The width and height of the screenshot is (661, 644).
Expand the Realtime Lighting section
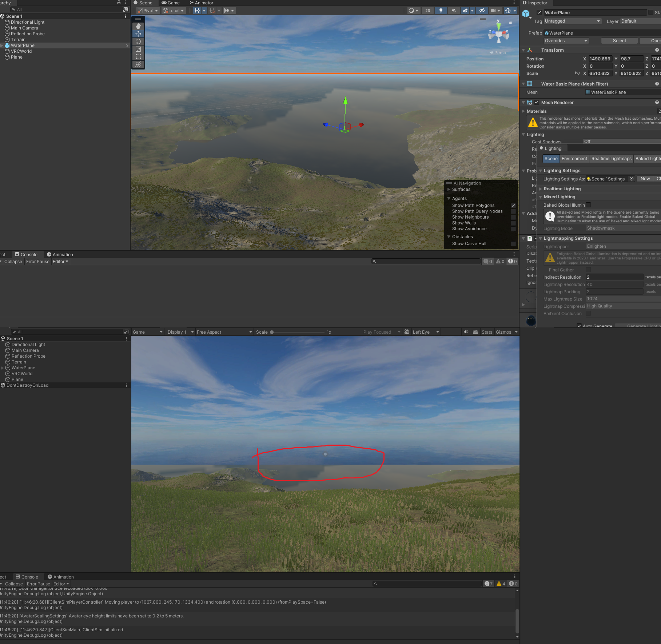pos(562,189)
